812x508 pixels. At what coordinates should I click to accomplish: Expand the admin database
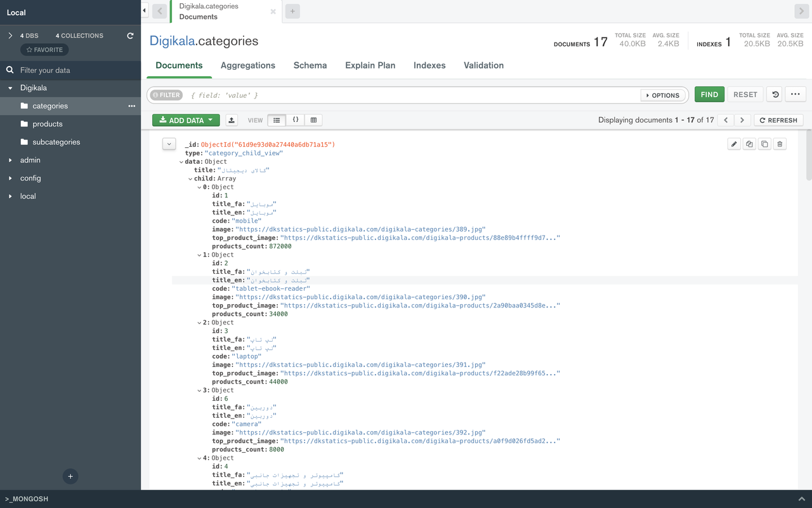click(10, 160)
